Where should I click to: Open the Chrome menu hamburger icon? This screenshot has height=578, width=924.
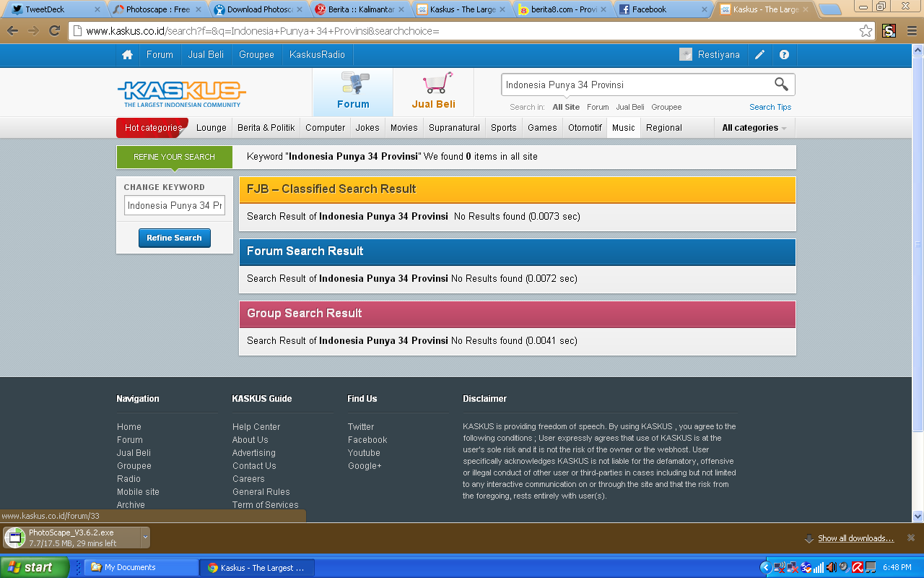pyautogui.click(x=911, y=31)
